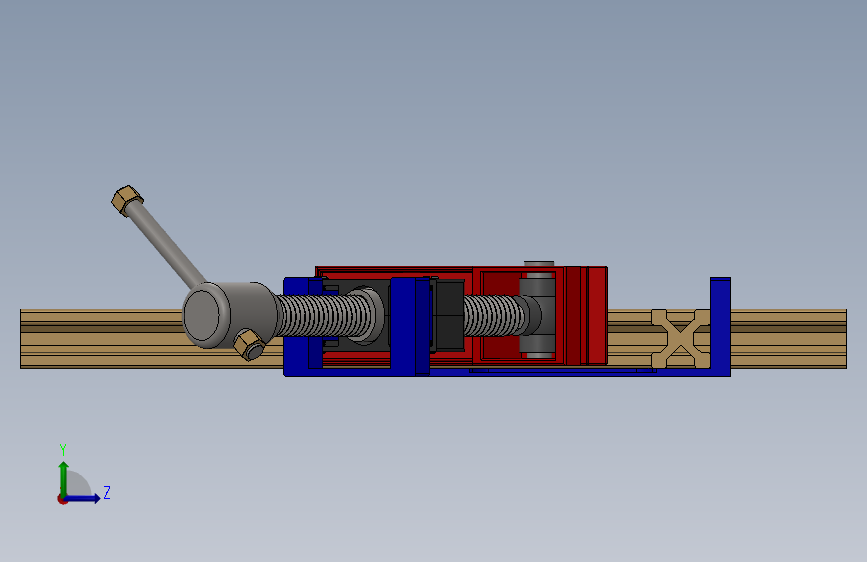Select the brass nut beneath the handle hub
867x562 pixels.
(x=249, y=344)
